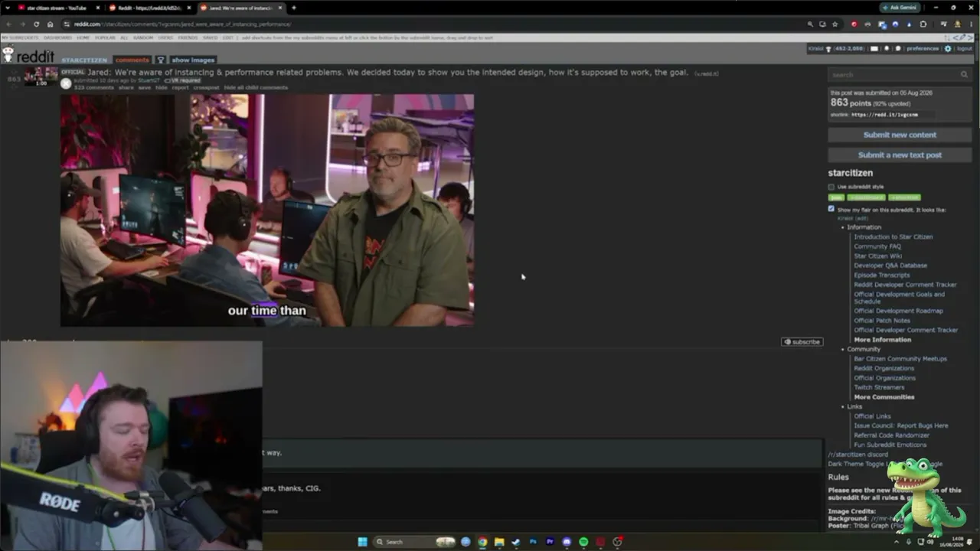Open Chrome from the taskbar
The width and height of the screenshot is (980, 551).
click(482, 542)
